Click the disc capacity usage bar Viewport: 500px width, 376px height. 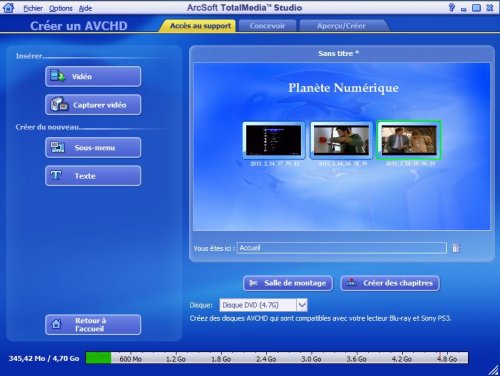(x=277, y=358)
